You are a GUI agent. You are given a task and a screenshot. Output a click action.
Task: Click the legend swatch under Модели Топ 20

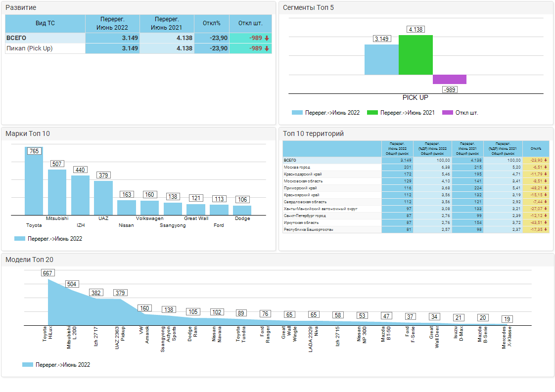28,365
